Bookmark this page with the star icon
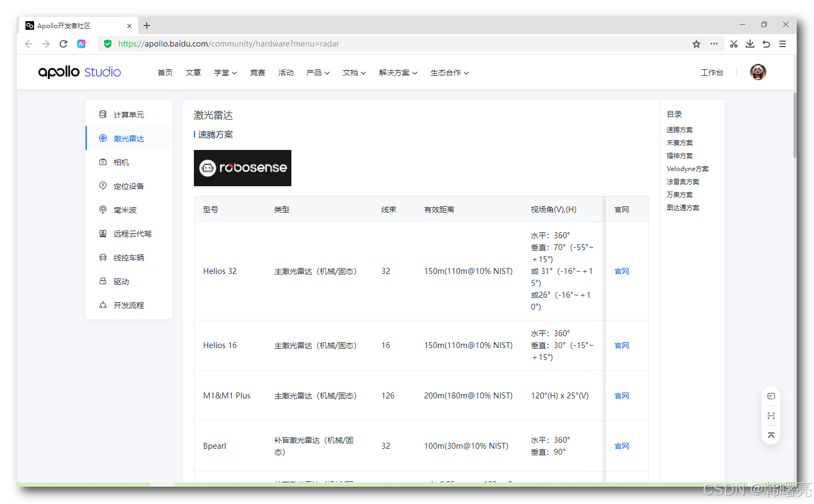 [x=696, y=44]
